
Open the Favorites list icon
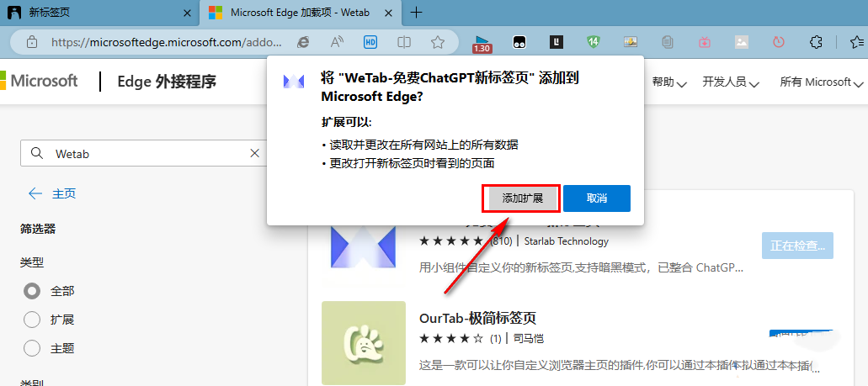[857, 41]
